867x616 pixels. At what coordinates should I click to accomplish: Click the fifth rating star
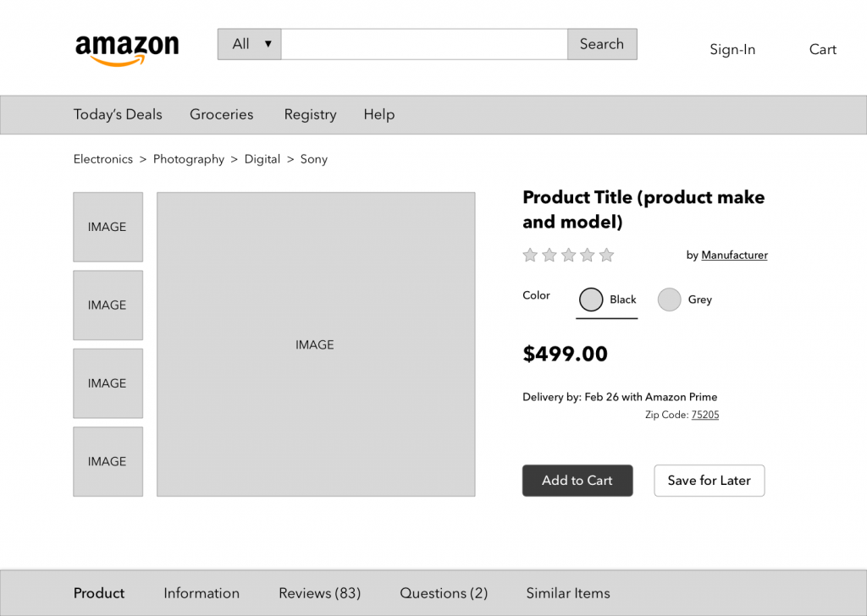[606, 256]
